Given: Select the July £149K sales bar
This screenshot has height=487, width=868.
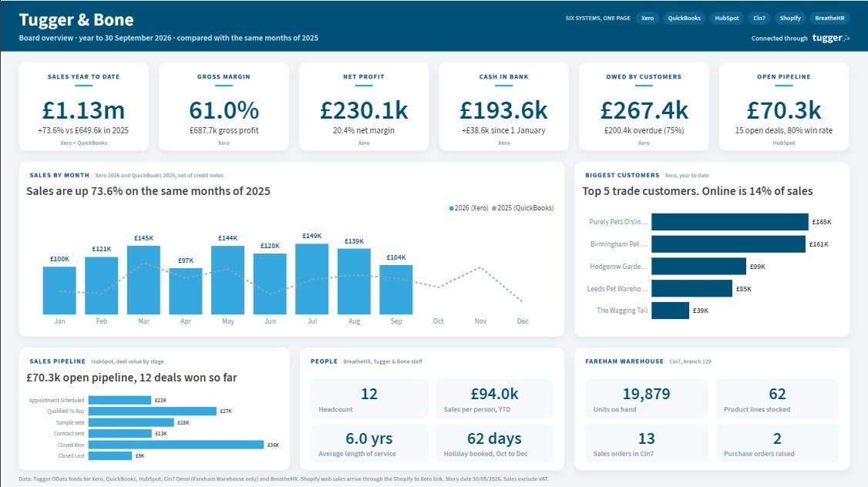Looking at the screenshot, I should point(311,279).
